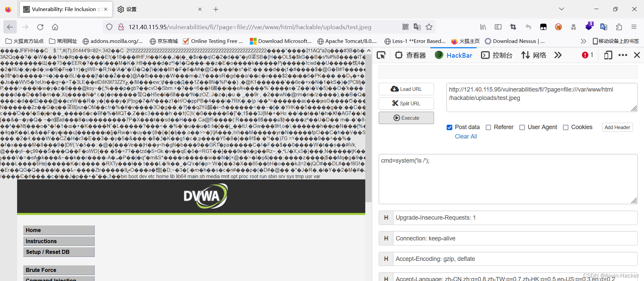
Task: Toggle the H button for Connection header
Action: (386, 238)
